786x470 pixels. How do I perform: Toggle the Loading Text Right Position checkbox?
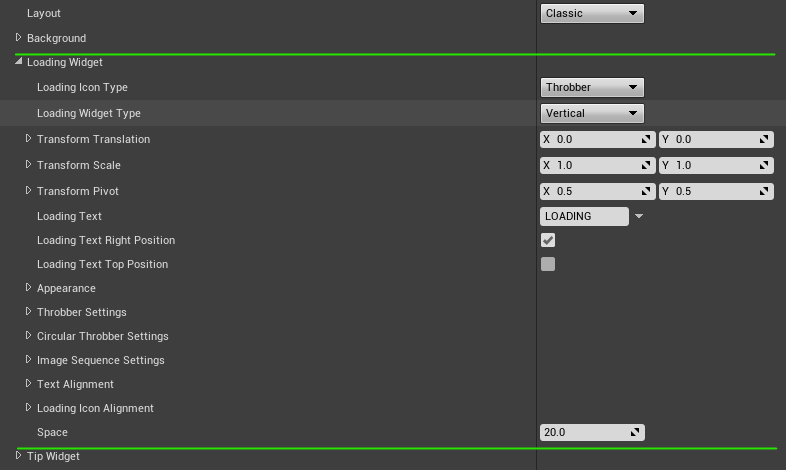(548, 240)
